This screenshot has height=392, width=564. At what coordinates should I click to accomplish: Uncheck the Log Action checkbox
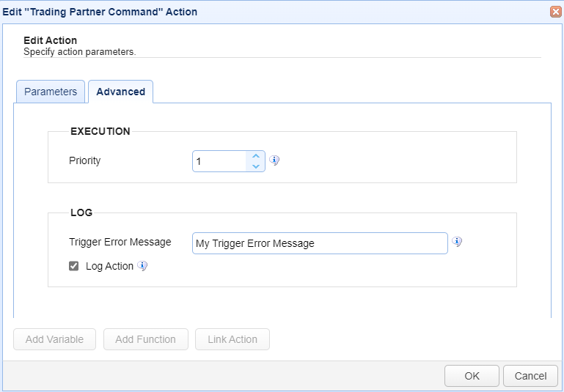(x=74, y=266)
